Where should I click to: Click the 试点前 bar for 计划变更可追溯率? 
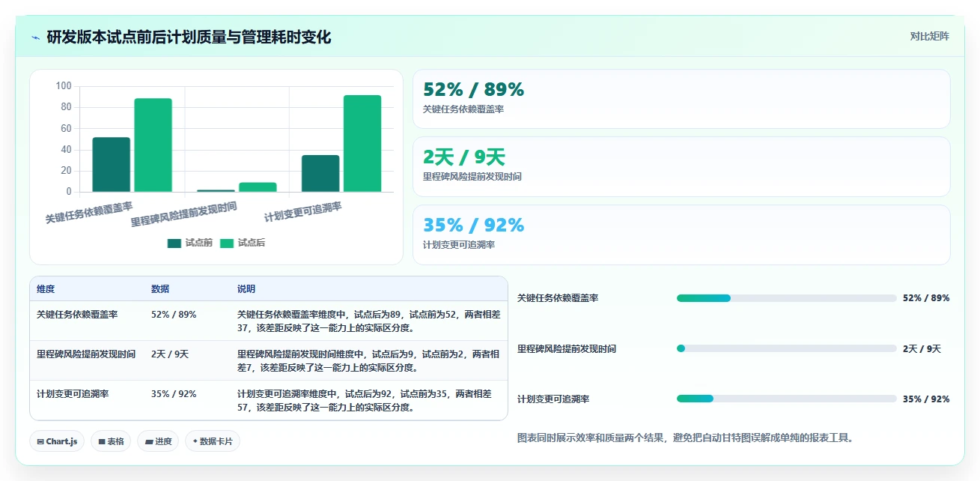[320, 174]
